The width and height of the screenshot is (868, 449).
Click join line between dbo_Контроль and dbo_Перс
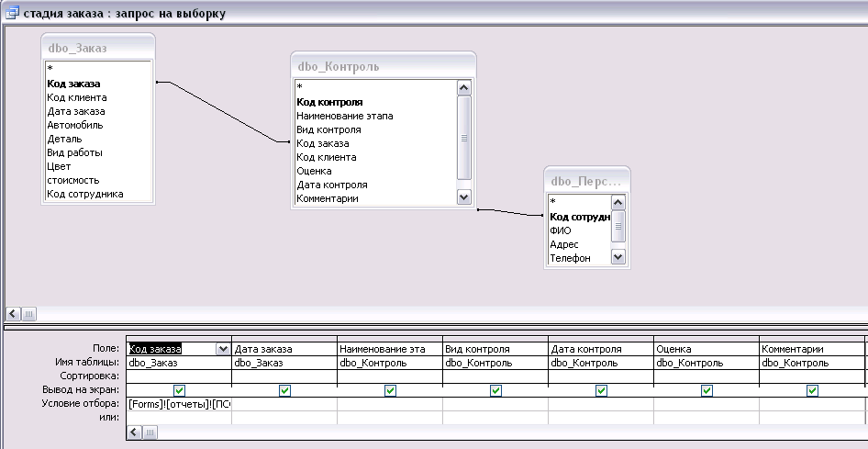[510, 213]
